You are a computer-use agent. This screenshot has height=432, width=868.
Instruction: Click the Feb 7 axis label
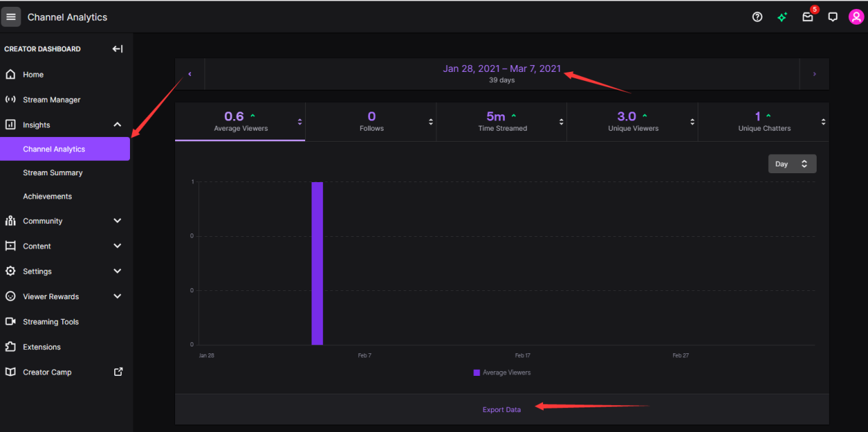point(365,355)
